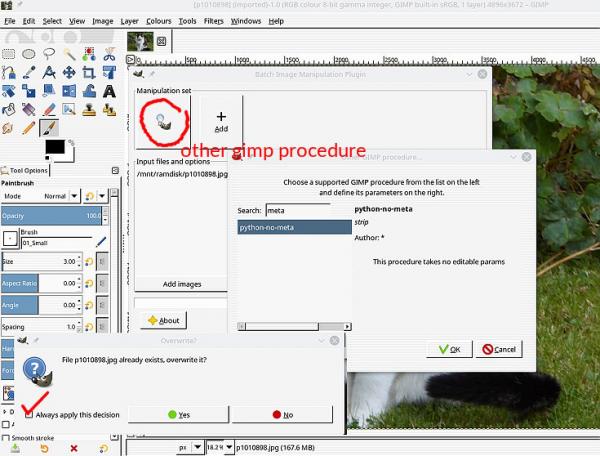Activate the Move tool

(x=69, y=72)
